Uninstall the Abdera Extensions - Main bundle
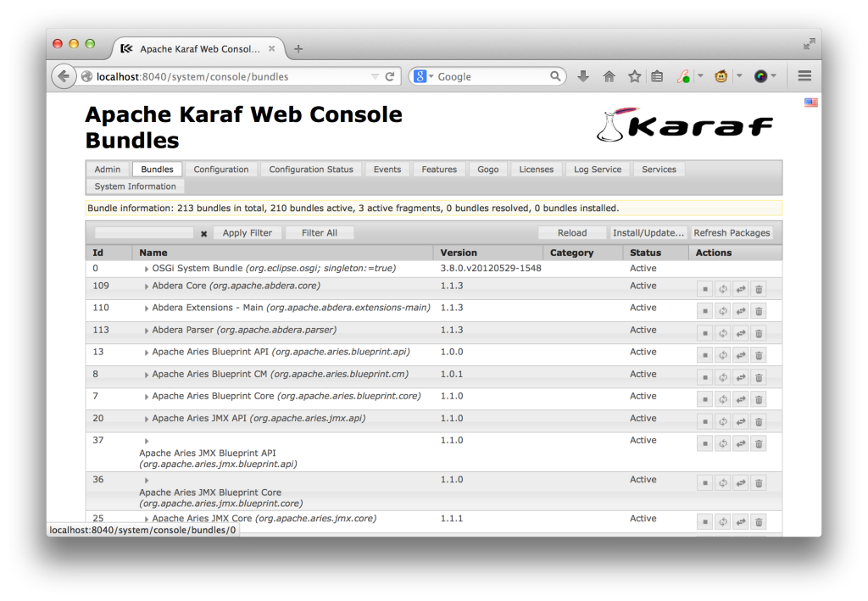The width and height of the screenshot is (868, 601). coord(758,310)
